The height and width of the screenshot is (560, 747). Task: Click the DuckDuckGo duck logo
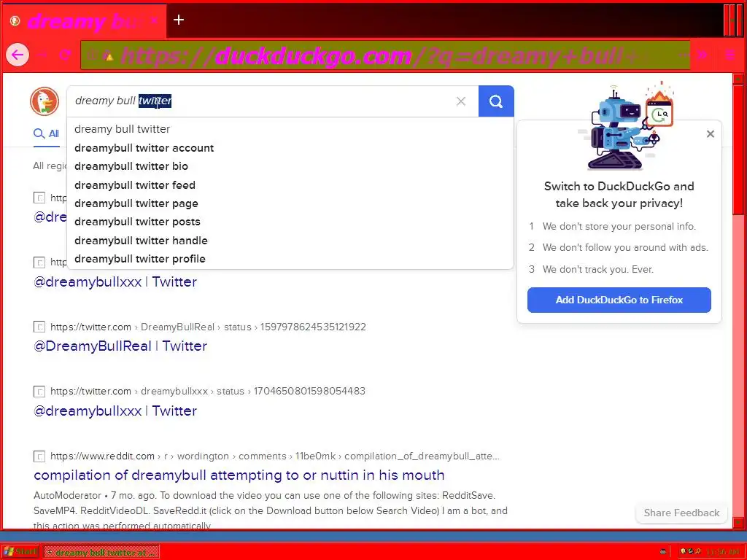pos(44,101)
